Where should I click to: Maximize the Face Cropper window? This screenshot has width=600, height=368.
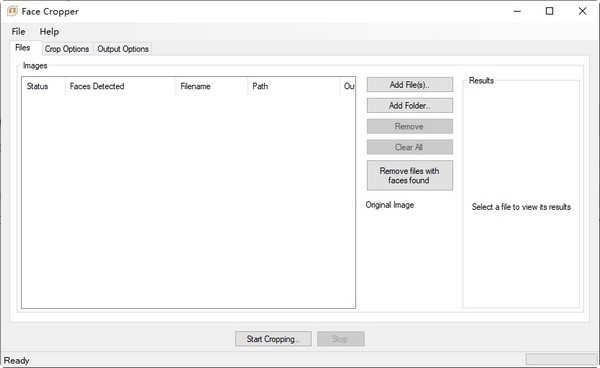click(549, 11)
